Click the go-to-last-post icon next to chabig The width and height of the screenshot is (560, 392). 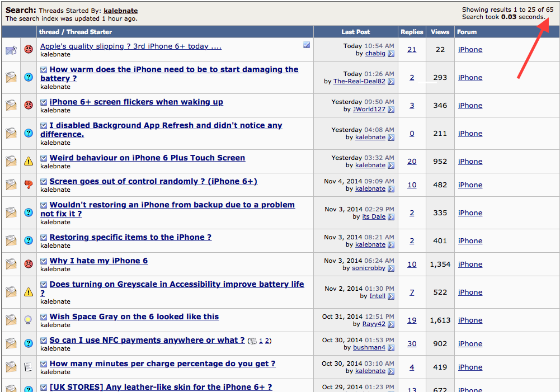point(391,54)
